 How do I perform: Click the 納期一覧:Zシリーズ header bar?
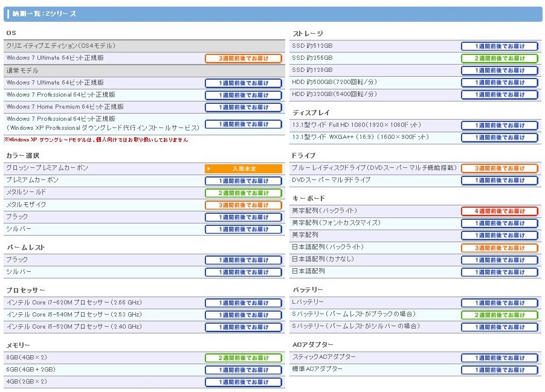pos(272,14)
